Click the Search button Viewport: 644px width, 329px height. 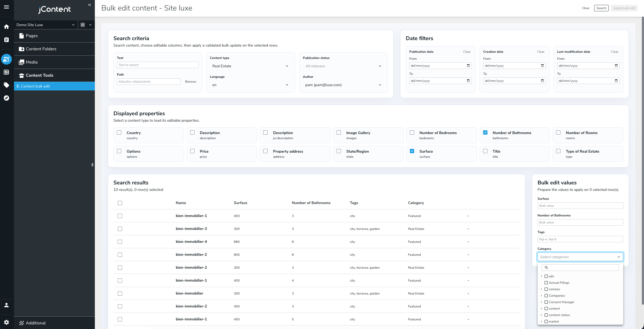click(601, 8)
